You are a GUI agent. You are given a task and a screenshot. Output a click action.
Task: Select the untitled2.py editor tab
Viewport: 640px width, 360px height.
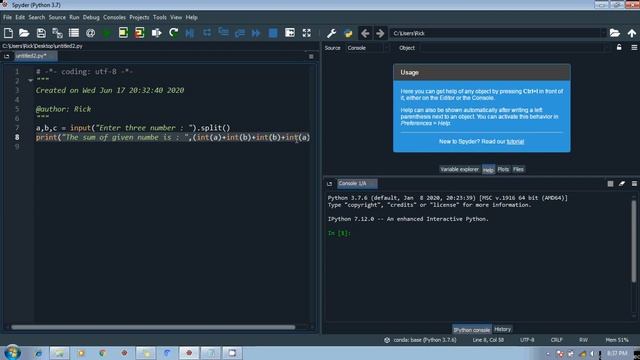pos(35,56)
